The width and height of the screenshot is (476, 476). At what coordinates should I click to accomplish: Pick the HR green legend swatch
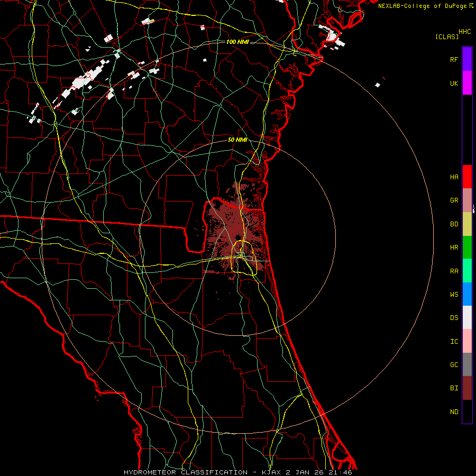(467, 248)
